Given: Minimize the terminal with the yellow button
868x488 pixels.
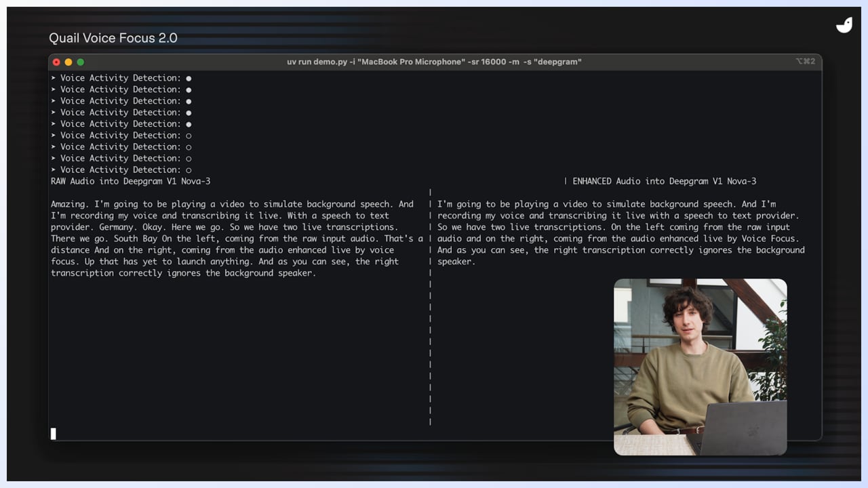Looking at the screenshot, I should pos(68,62).
